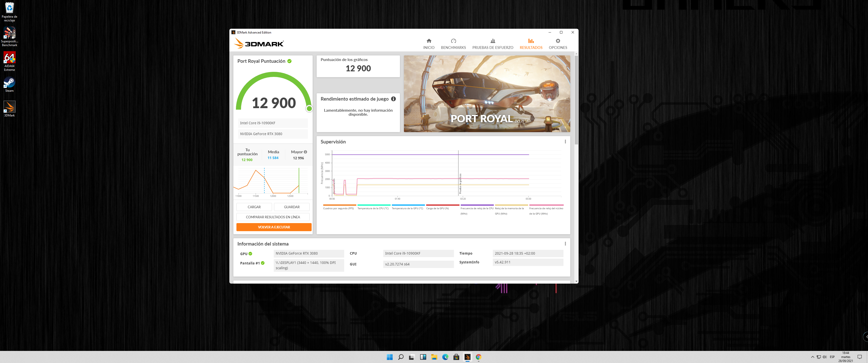
Task: Click the Prueba de gráficos marker in the chart
Action: (460, 184)
